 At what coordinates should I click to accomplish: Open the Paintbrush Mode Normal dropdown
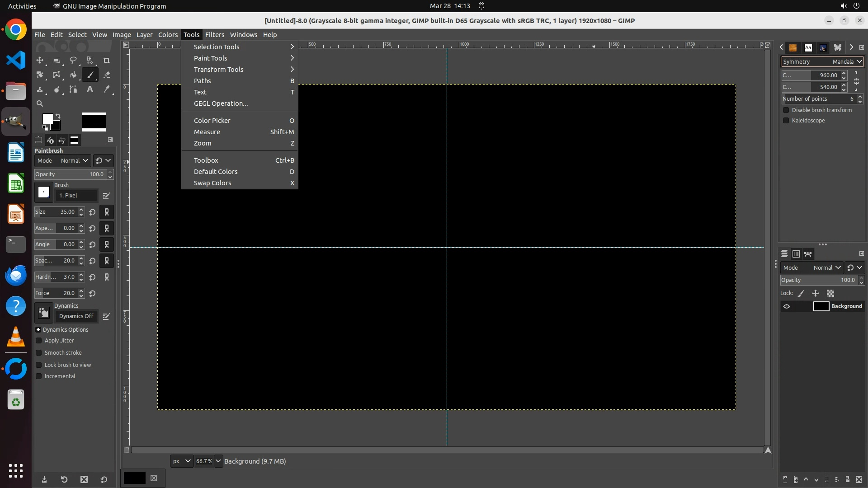click(x=74, y=160)
